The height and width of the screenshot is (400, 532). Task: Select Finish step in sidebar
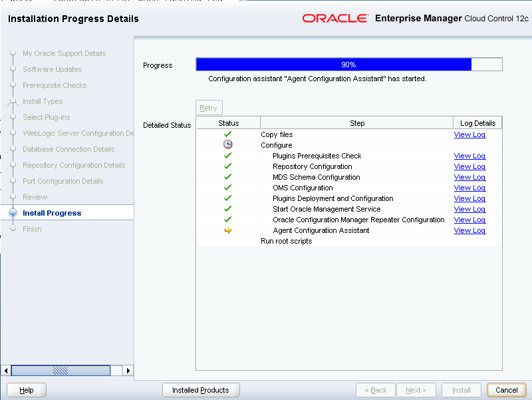32,229
